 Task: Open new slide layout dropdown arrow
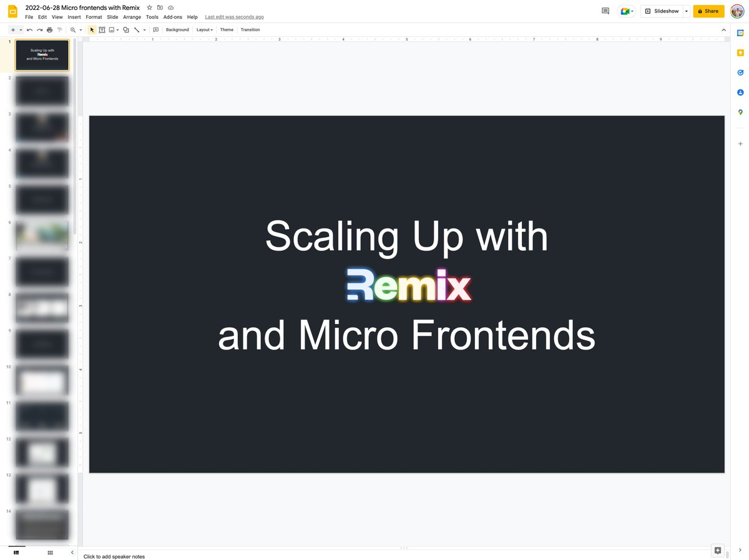coord(21,30)
